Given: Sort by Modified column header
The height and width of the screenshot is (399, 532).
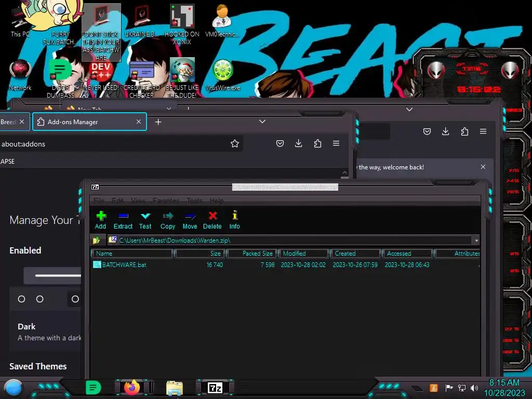Looking at the screenshot, I should tap(304, 254).
